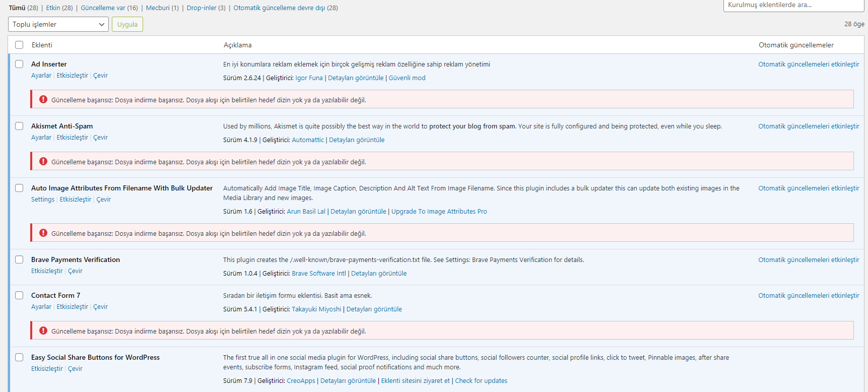Image resolution: width=868 pixels, height=392 pixels.
Task: Click the error icon in Ad Inserter's update notice
Action: (x=43, y=99)
